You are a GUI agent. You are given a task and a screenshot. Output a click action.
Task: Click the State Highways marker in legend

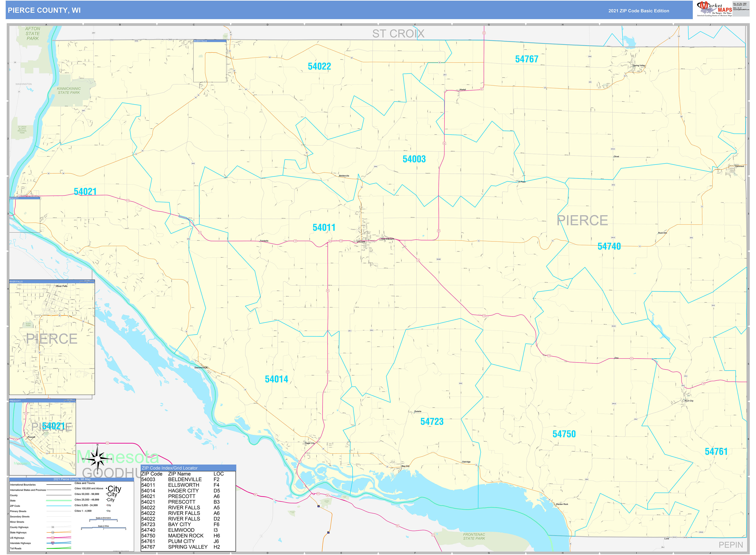53,533
